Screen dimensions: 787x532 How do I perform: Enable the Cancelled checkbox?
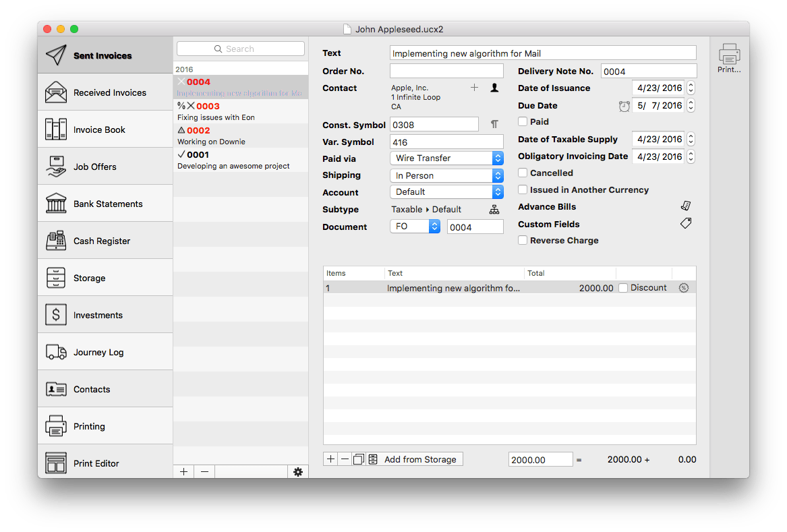523,173
